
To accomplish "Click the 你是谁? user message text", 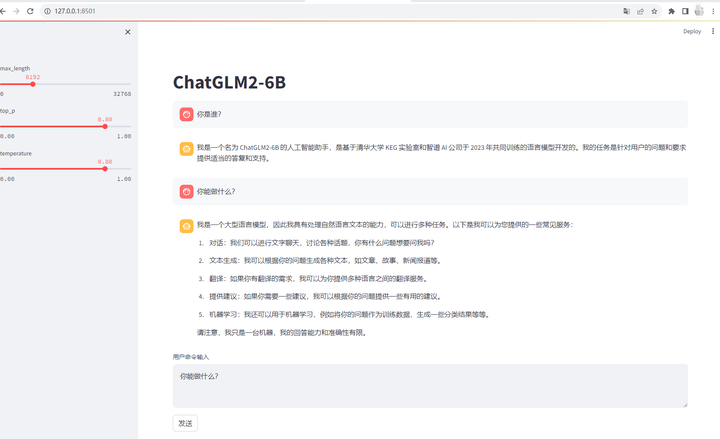I will pyautogui.click(x=209, y=114).
